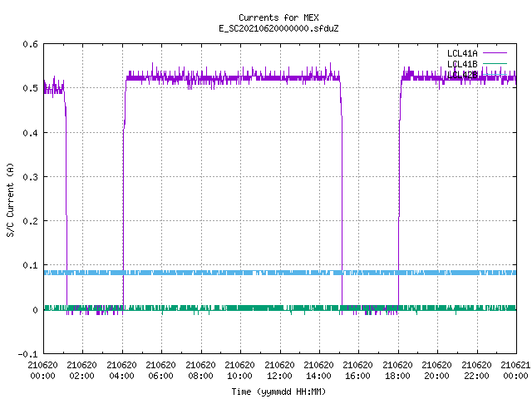
Task: Click the LCL42B legend label
Action: (x=462, y=75)
